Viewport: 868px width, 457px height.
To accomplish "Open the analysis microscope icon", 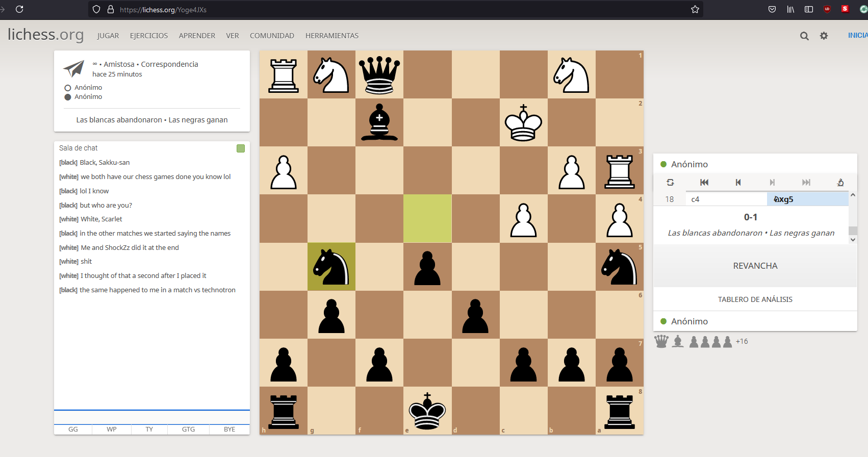I will (x=840, y=182).
